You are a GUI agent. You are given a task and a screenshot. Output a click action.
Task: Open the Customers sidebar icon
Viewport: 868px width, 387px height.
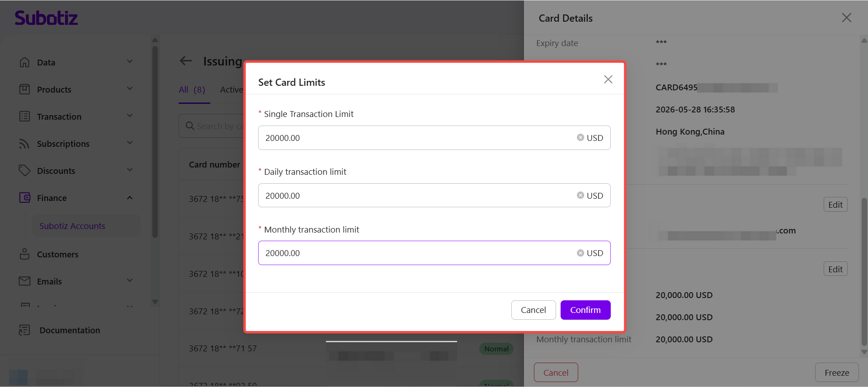(x=24, y=254)
